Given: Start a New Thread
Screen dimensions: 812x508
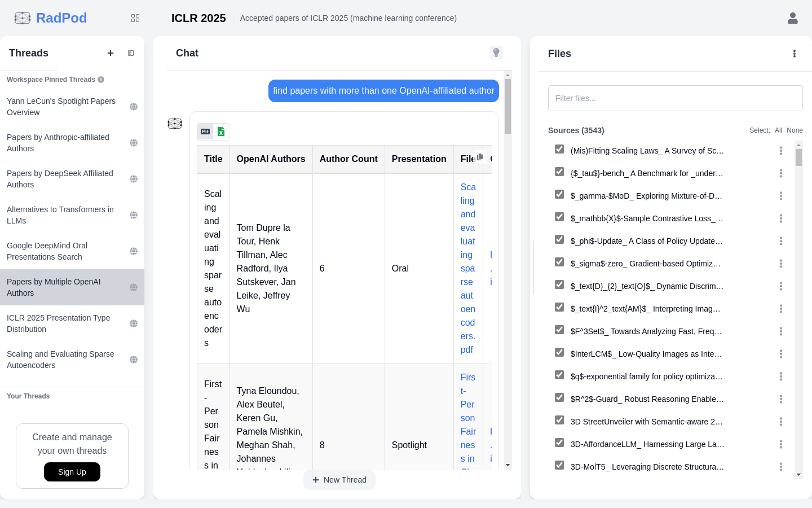Looking at the screenshot, I should (x=339, y=480).
